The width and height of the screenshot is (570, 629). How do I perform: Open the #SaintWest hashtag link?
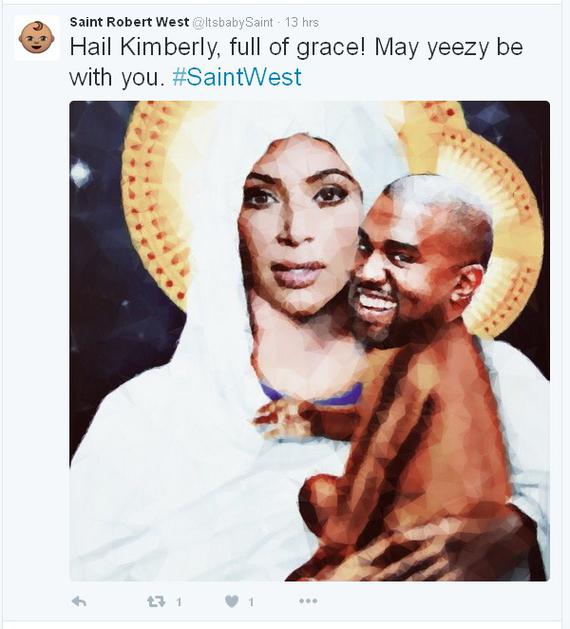237,77
